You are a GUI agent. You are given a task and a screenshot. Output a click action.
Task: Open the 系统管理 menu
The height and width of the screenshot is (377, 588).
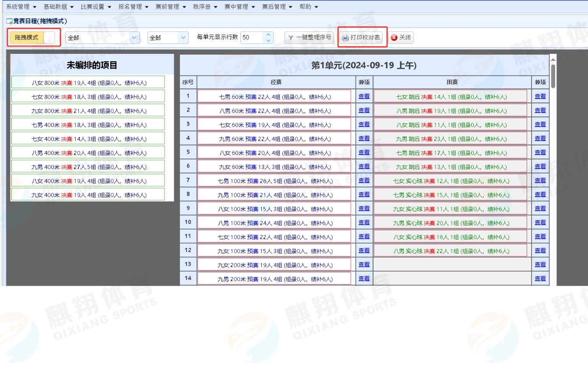coord(21,7)
